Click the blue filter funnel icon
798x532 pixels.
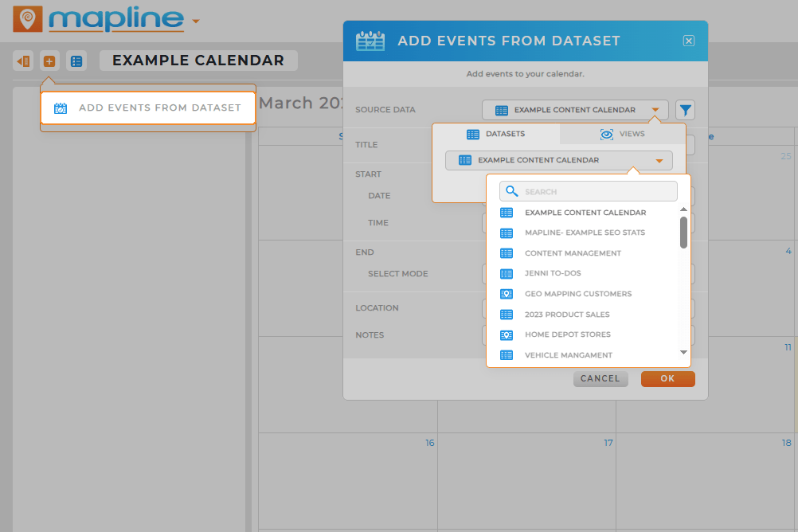pos(686,110)
